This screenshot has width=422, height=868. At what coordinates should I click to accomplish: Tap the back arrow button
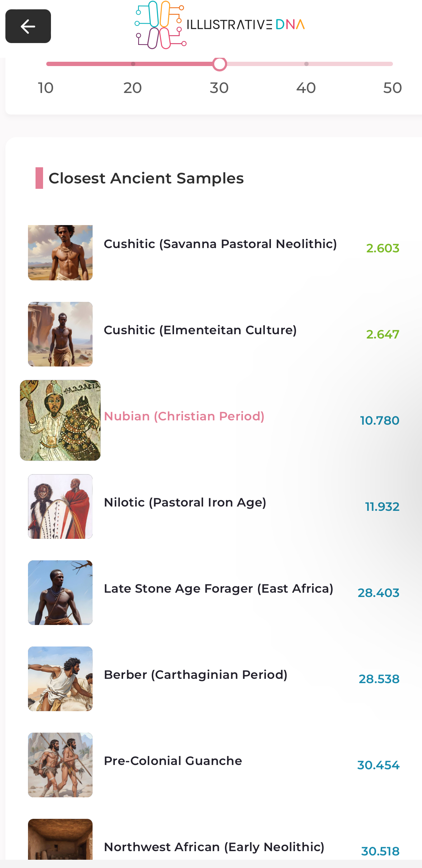[x=28, y=26]
